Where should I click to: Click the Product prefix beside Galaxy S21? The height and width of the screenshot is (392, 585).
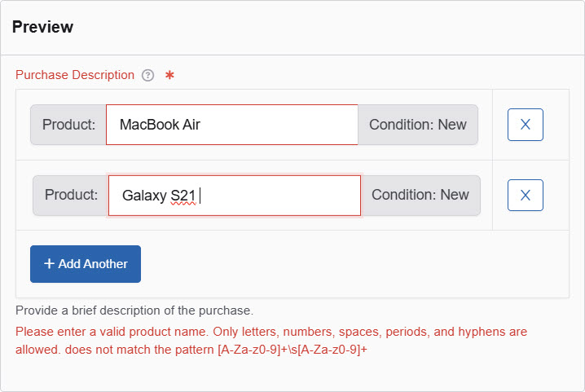coord(71,196)
